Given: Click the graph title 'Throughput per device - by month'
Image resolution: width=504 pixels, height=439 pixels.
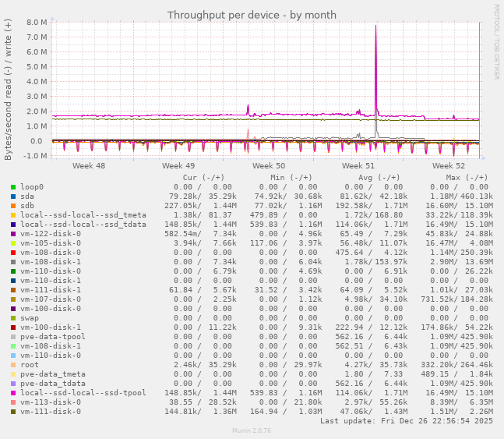Looking at the screenshot, I should (252, 15).
